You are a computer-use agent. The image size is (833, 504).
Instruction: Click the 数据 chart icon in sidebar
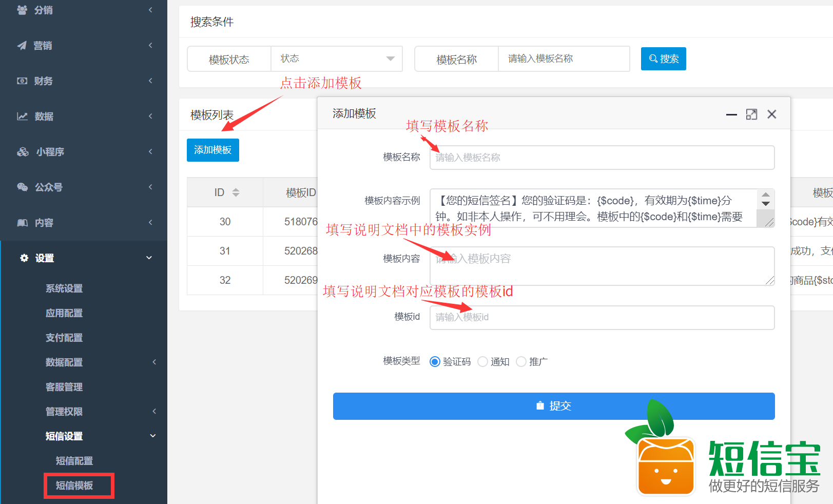pyautogui.click(x=22, y=117)
